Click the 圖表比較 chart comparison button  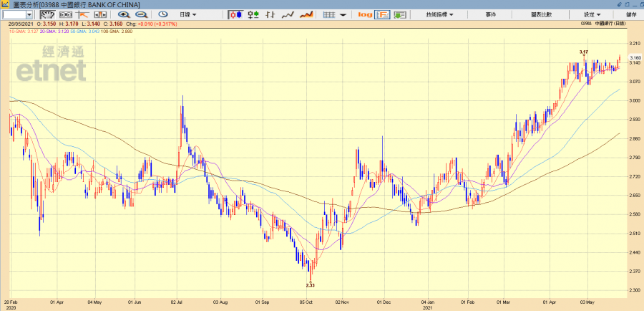pos(540,14)
